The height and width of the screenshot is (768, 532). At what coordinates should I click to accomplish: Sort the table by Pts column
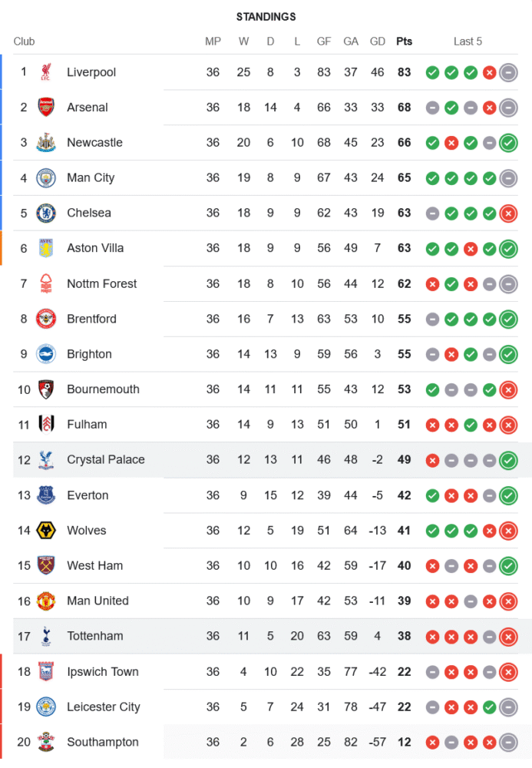tap(404, 41)
